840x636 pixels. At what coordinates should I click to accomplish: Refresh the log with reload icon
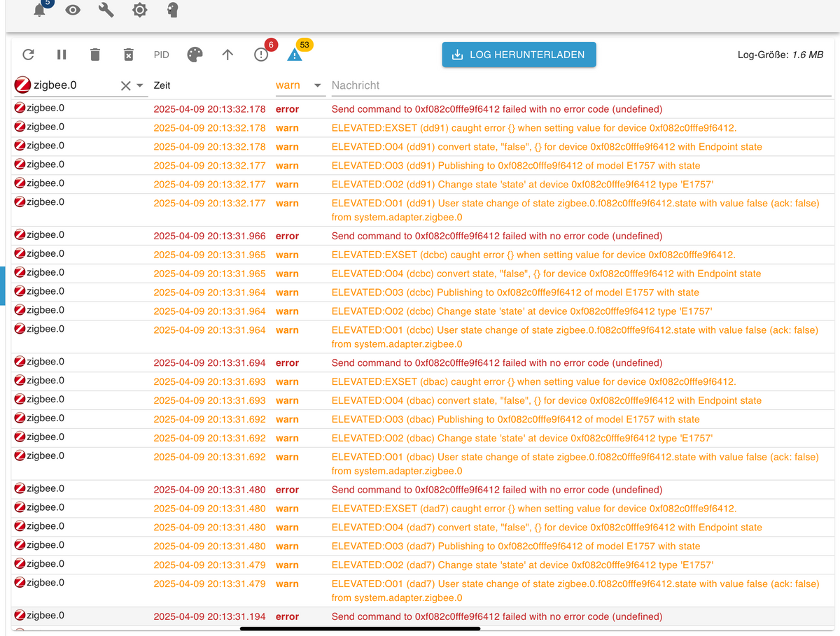[29, 55]
